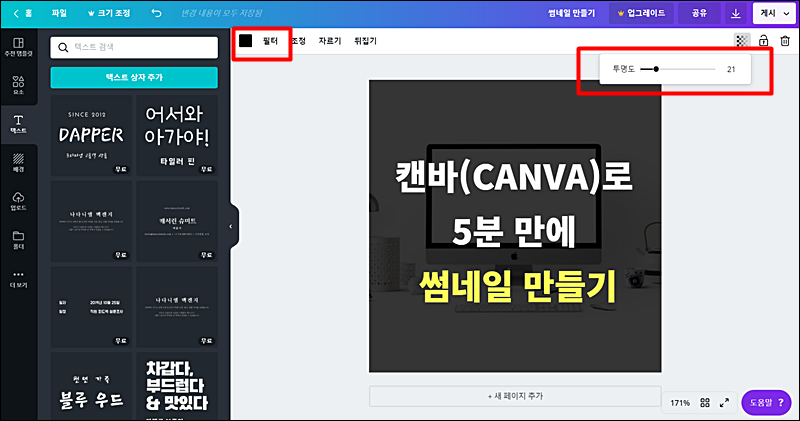
Task: Click the 업그레이드 button
Action: click(641, 13)
